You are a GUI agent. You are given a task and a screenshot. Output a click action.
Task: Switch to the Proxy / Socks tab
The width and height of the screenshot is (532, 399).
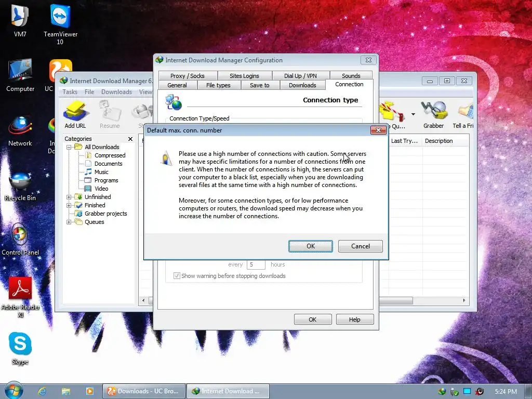pyautogui.click(x=188, y=76)
